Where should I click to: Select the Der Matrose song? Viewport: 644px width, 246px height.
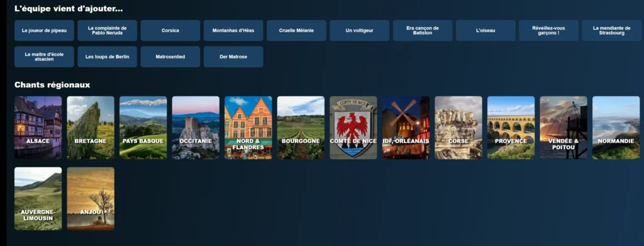(x=233, y=57)
